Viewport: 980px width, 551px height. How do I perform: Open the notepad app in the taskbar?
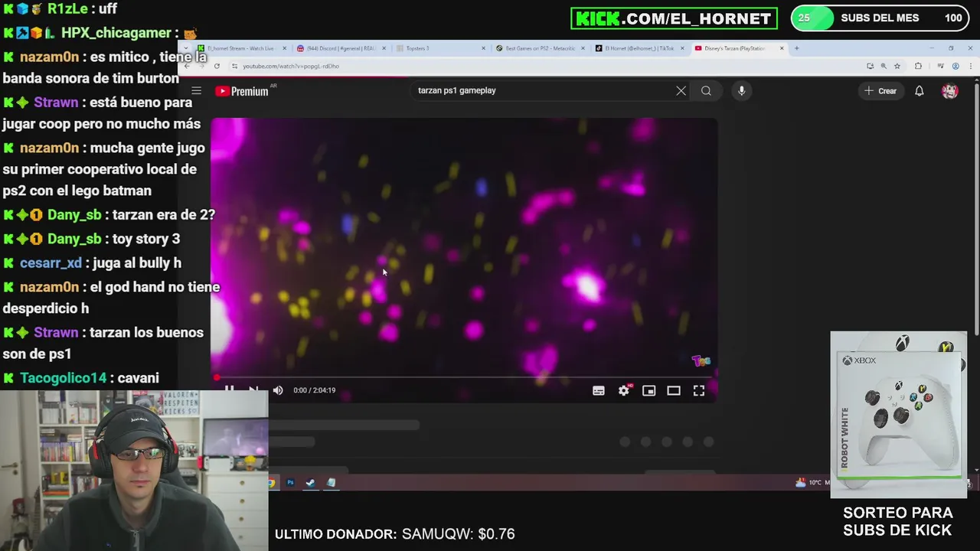(x=331, y=483)
